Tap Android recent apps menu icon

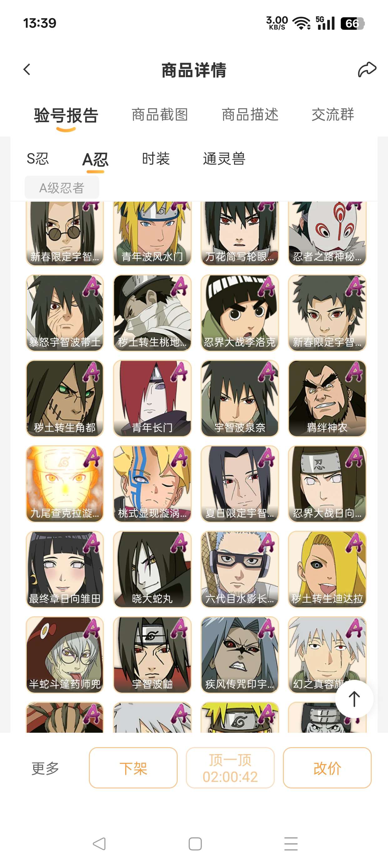pos(291,844)
